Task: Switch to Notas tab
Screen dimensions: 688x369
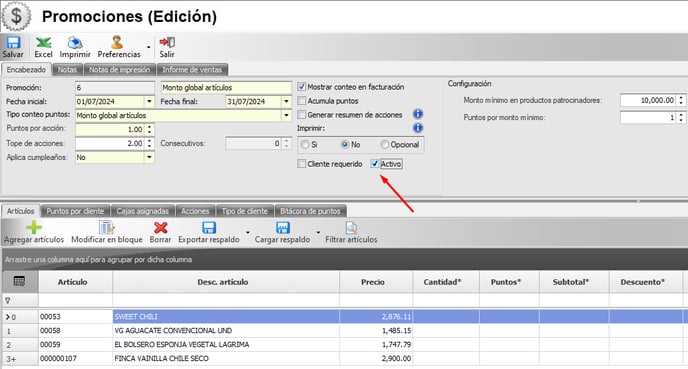Action: click(67, 69)
